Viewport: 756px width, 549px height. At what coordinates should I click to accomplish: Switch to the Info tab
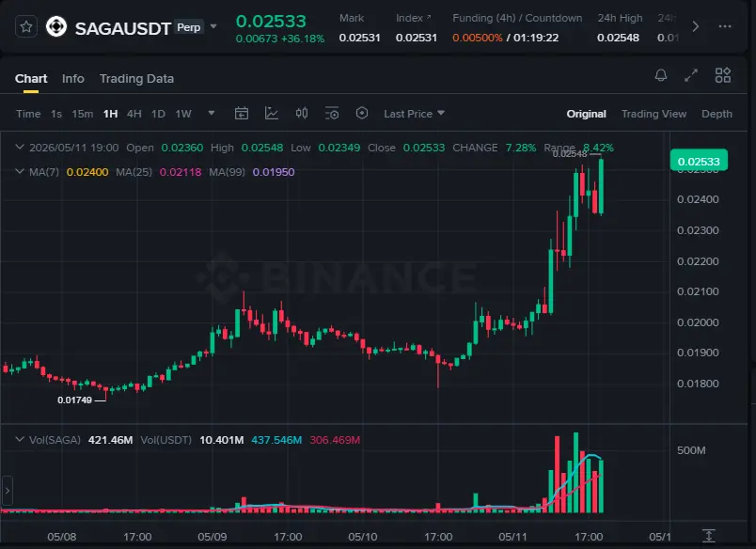click(72, 79)
